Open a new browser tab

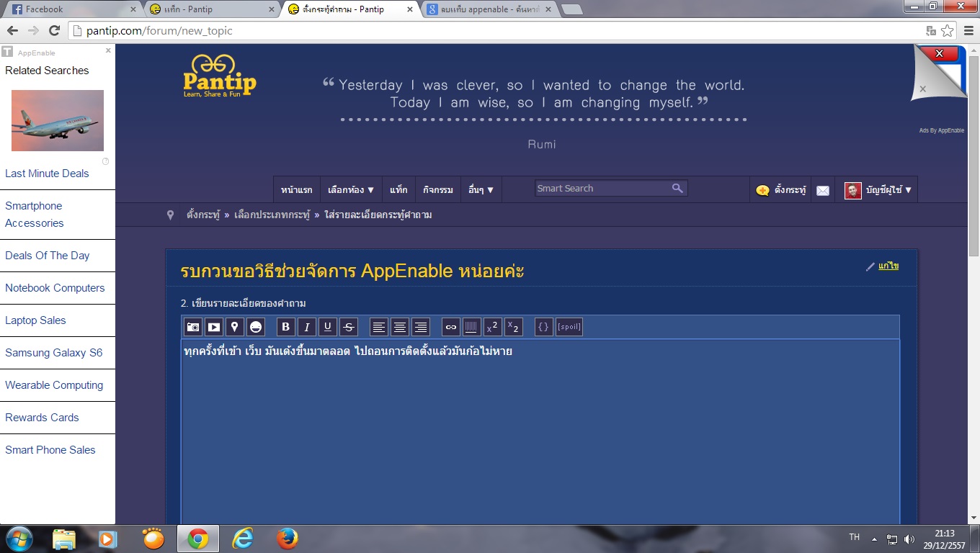[571, 9]
